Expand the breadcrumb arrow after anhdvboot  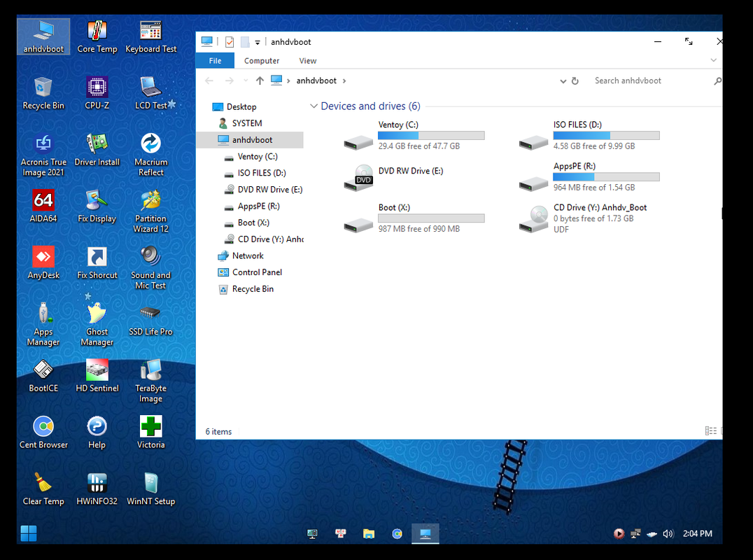click(344, 80)
